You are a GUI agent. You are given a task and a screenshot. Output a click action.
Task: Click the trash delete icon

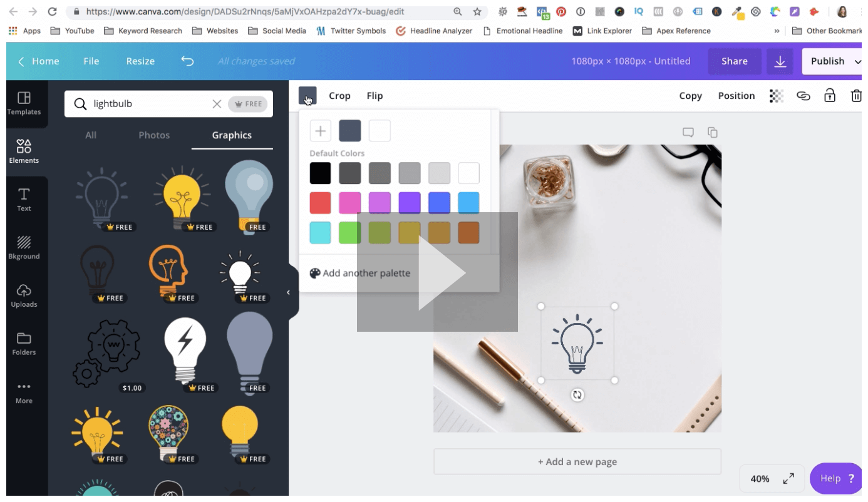[856, 96]
